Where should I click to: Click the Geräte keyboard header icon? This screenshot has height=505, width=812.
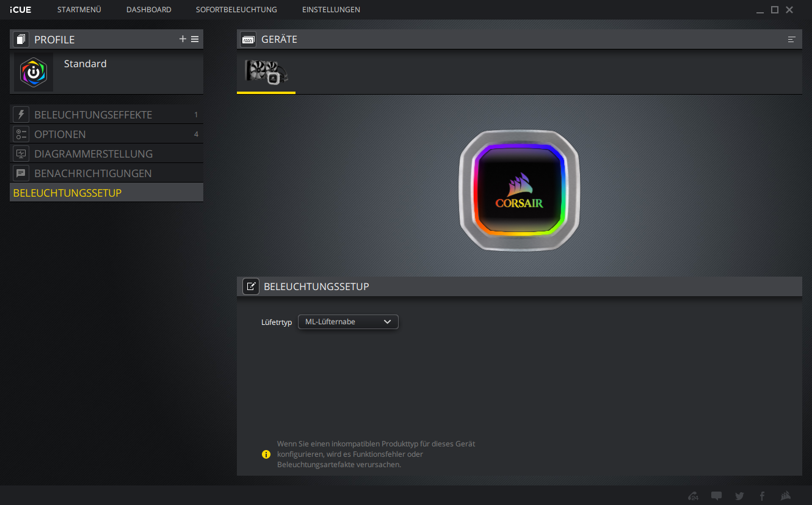pyautogui.click(x=248, y=39)
